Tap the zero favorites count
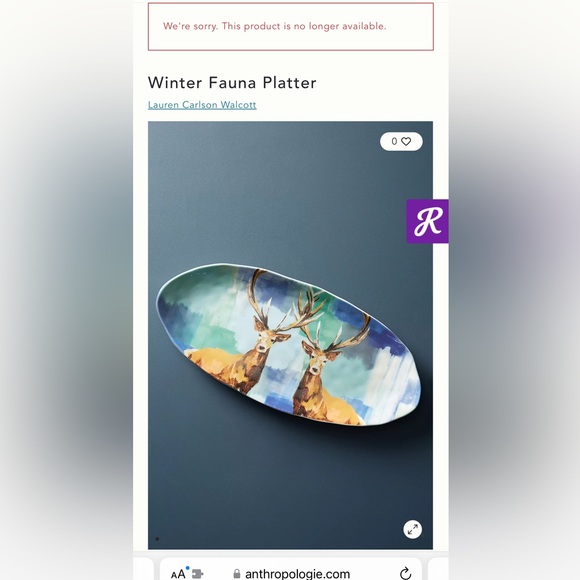The width and height of the screenshot is (580, 580). pyautogui.click(x=394, y=141)
